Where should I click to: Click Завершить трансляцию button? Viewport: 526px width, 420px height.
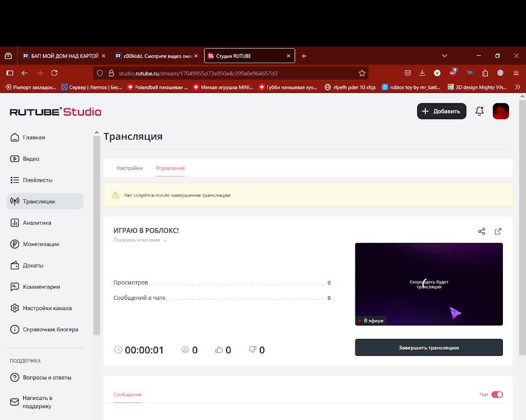pyautogui.click(x=429, y=348)
